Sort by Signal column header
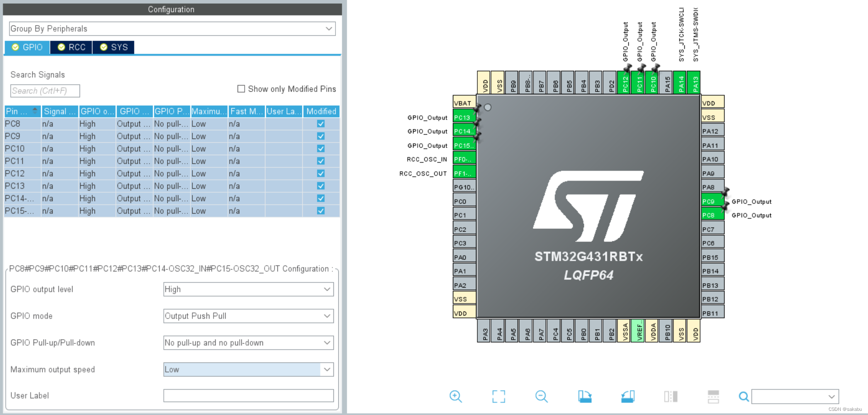This screenshot has width=868, height=415. point(60,111)
